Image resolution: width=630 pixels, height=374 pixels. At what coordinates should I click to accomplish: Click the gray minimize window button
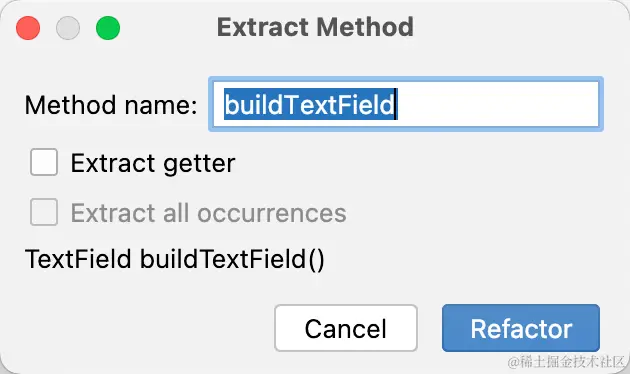click(68, 28)
